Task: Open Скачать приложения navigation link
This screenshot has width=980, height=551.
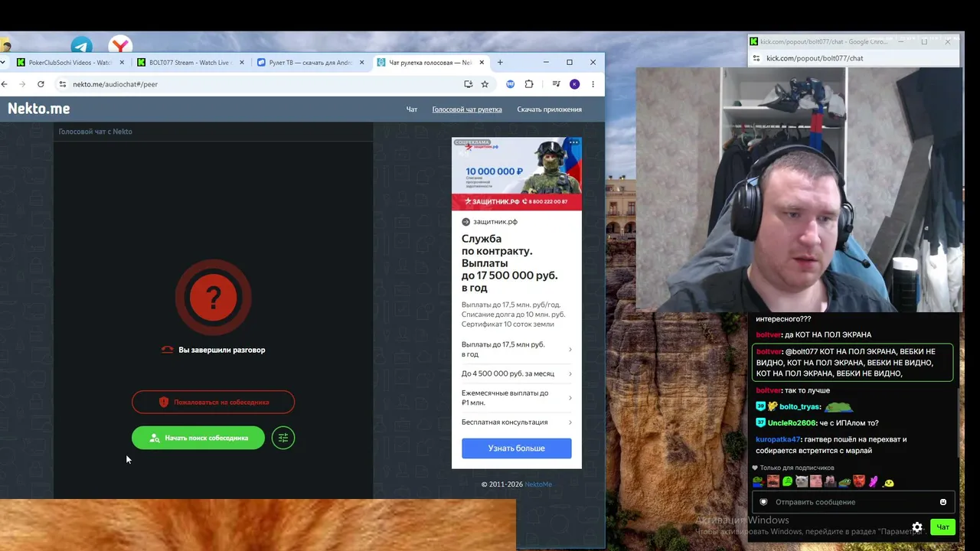Action: click(x=550, y=109)
